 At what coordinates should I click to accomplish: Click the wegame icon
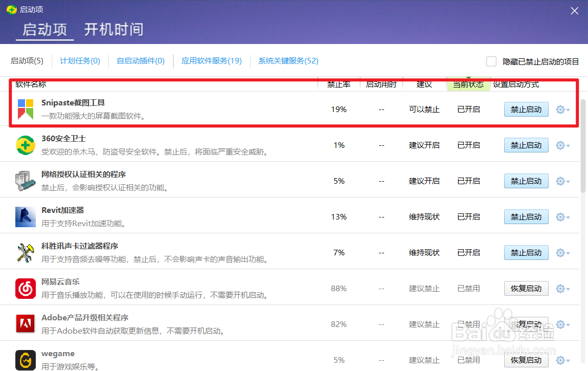(26, 360)
